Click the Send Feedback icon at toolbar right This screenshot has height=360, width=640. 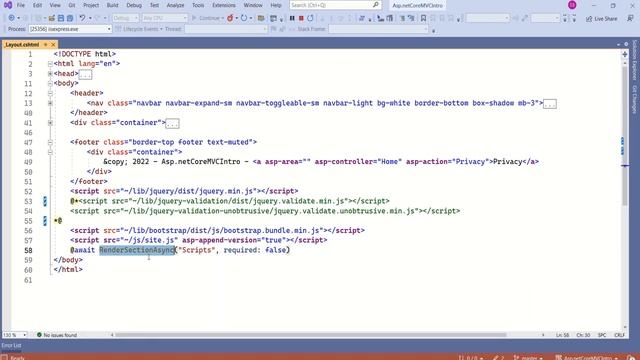[x=630, y=18]
